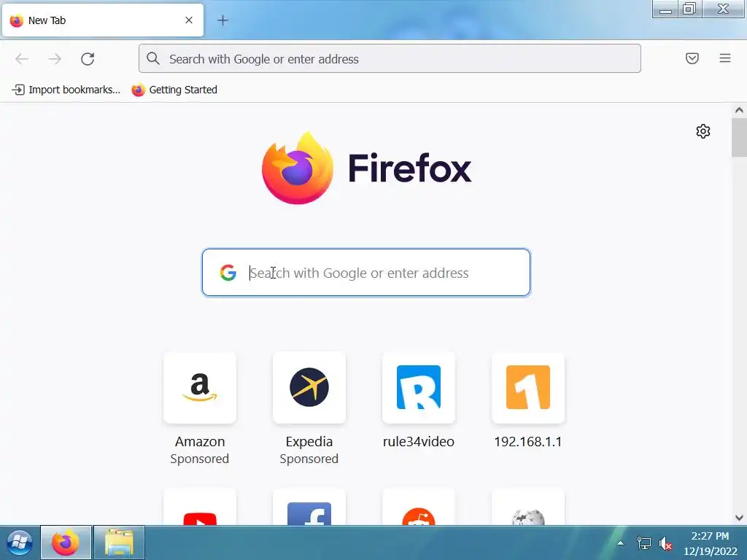Viewport: 747px width, 560px height.
Task: Open the taskbar clock and date
Action: click(x=710, y=543)
